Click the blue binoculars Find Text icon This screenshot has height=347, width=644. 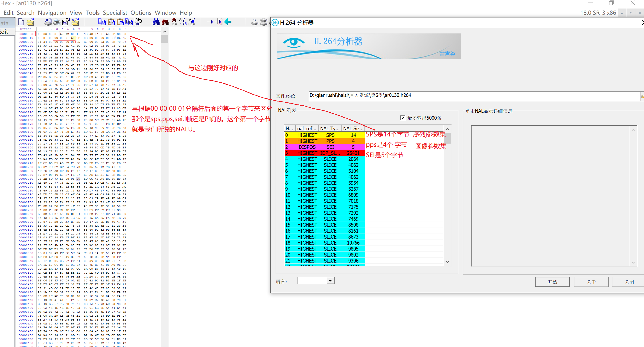pyautogui.click(x=156, y=22)
